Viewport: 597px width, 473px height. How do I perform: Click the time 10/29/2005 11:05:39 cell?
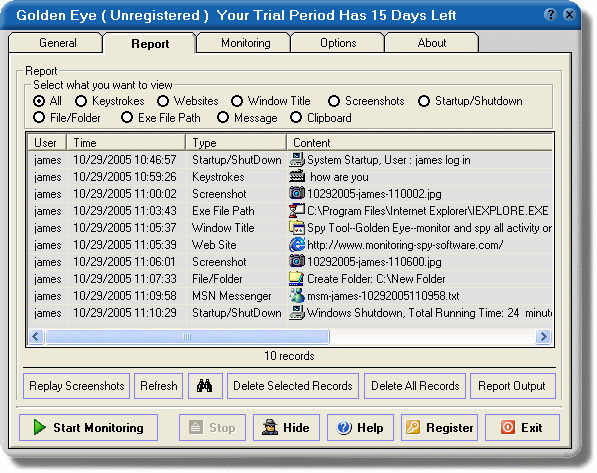[125, 245]
